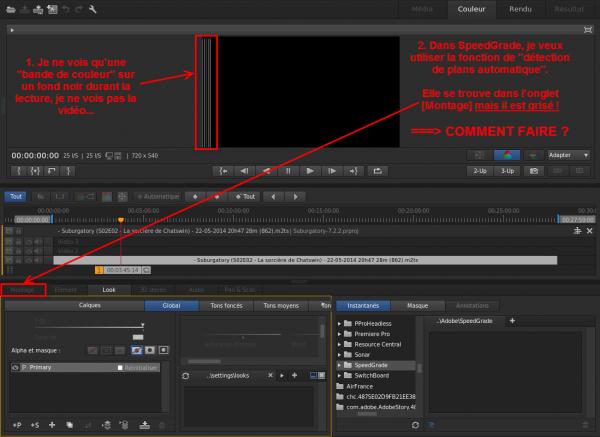Enable the 2-Up view mode
This screenshot has width=600, height=437.
point(481,171)
